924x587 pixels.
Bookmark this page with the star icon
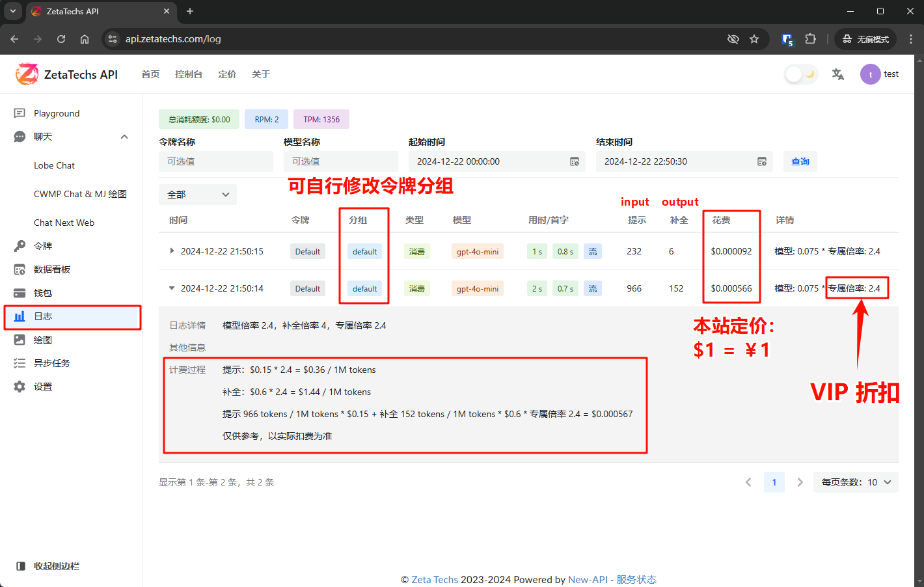pos(754,39)
